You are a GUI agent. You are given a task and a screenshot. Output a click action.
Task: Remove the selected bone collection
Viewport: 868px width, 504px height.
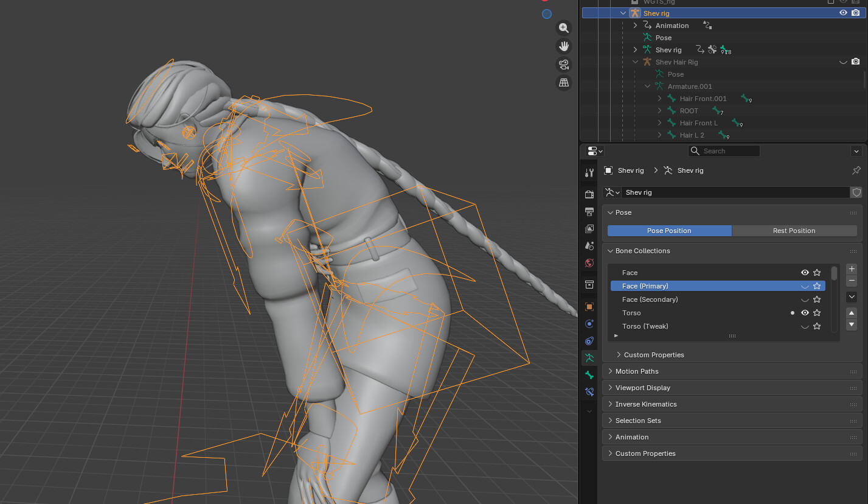[852, 280]
